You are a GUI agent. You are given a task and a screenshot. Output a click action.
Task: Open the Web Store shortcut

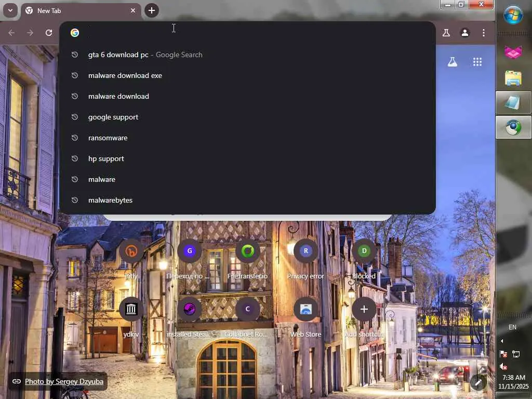coord(305,317)
